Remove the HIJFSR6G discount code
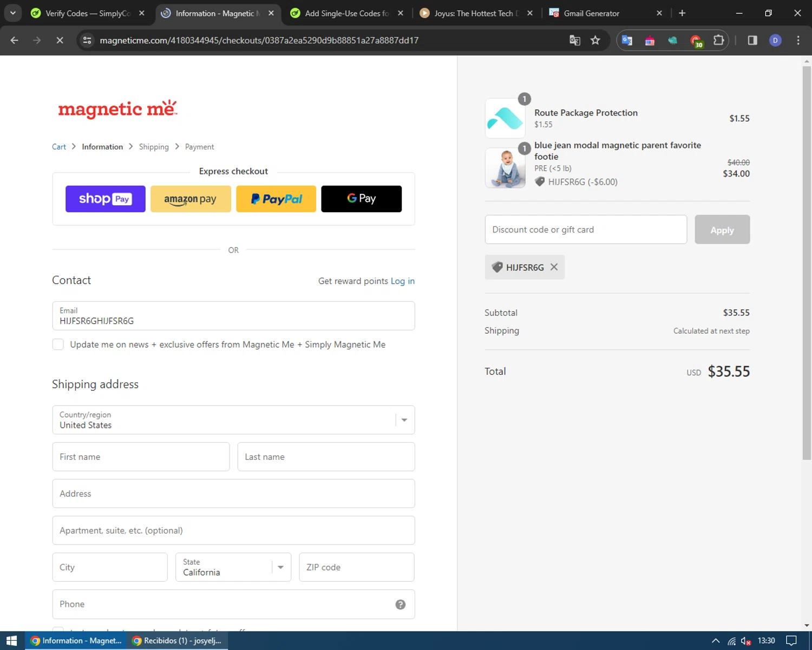812x650 pixels. pos(554,267)
